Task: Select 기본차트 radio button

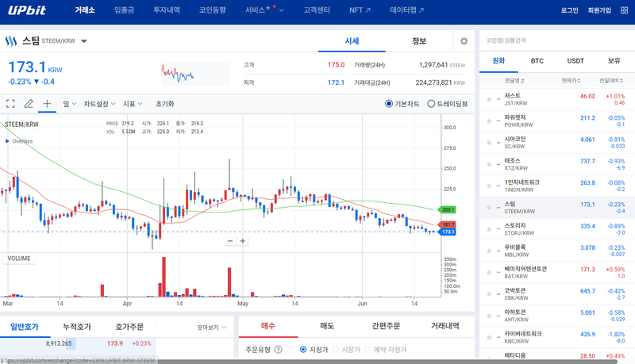Action: point(389,104)
